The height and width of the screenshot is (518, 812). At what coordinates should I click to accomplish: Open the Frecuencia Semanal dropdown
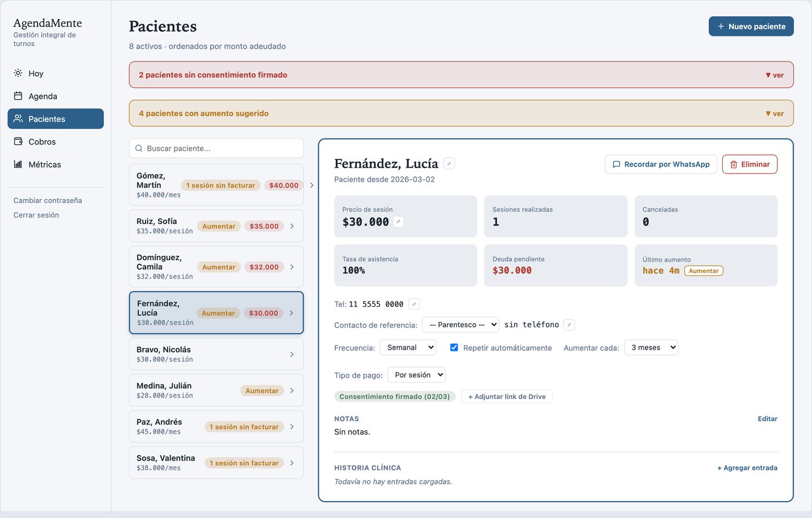pos(408,347)
